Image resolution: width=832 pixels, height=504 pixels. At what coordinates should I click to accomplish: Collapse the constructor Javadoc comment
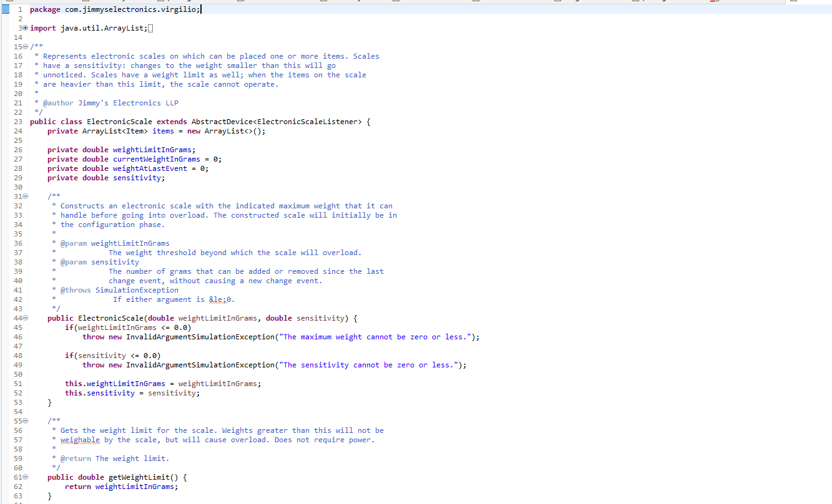[x=24, y=196]
